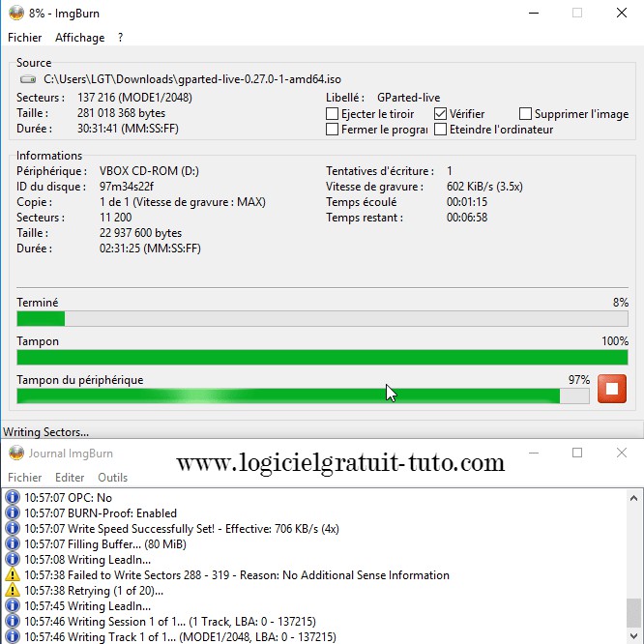This screenshot has height=644, width=644.
Task: Minimize the ImgBurn main window
Action: pyautogui.click(x=534, y=13)
